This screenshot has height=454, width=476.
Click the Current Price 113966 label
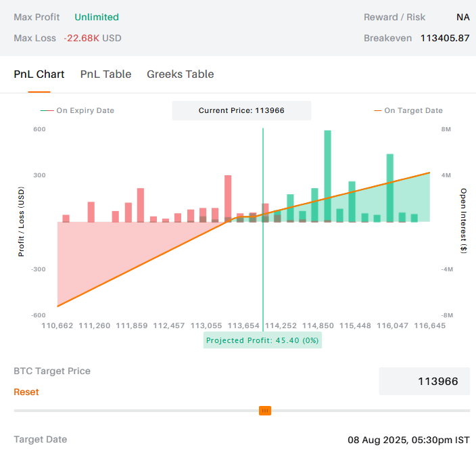click(x=241, y=110)
